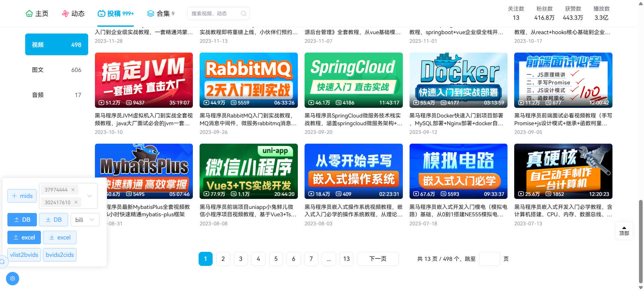The height and width of the screenshot is (291, 644).
Task: Open 黑马程序员SpringCloud微服务技术栈 title link
Action: pos(354,119)
